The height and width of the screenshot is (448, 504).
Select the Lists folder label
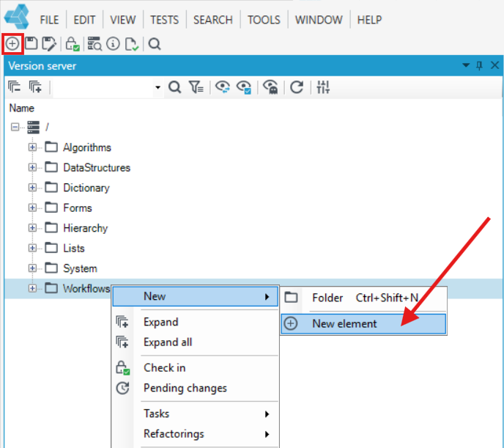click(x=73, y=249)
